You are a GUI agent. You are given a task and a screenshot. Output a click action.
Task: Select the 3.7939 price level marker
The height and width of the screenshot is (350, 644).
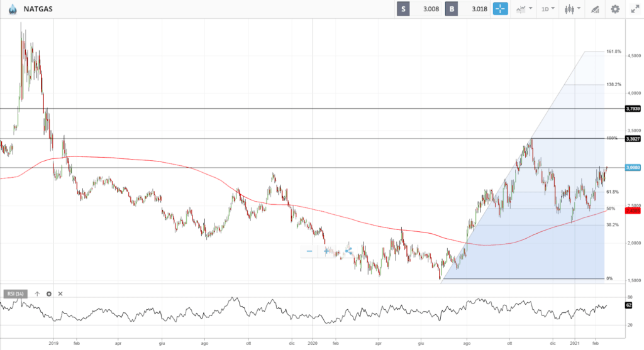coord(633,109)
